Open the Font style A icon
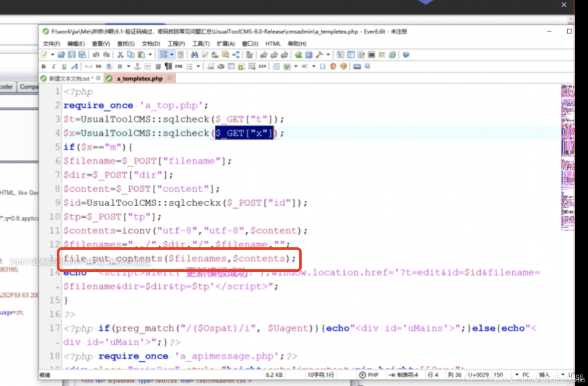This screenshot has height=386, width=588. 74,66
